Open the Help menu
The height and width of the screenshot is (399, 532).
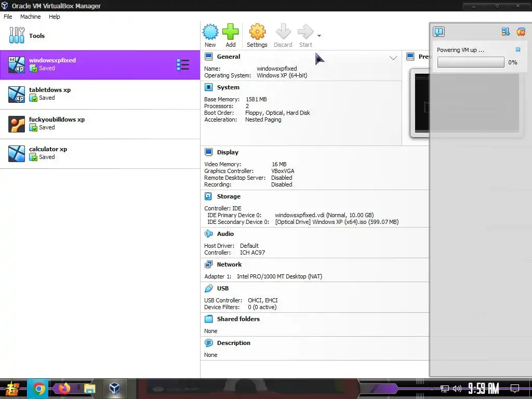[54, 17]
